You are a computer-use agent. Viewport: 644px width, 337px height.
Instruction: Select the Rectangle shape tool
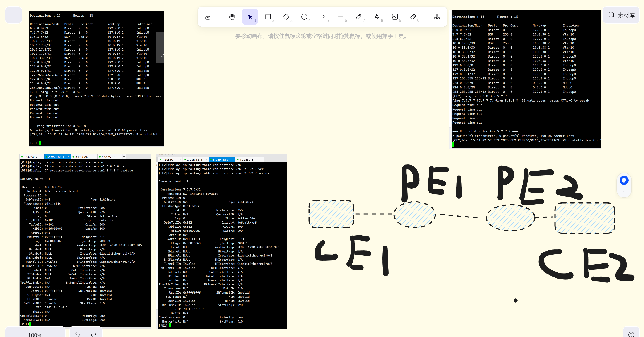(268, 17)
